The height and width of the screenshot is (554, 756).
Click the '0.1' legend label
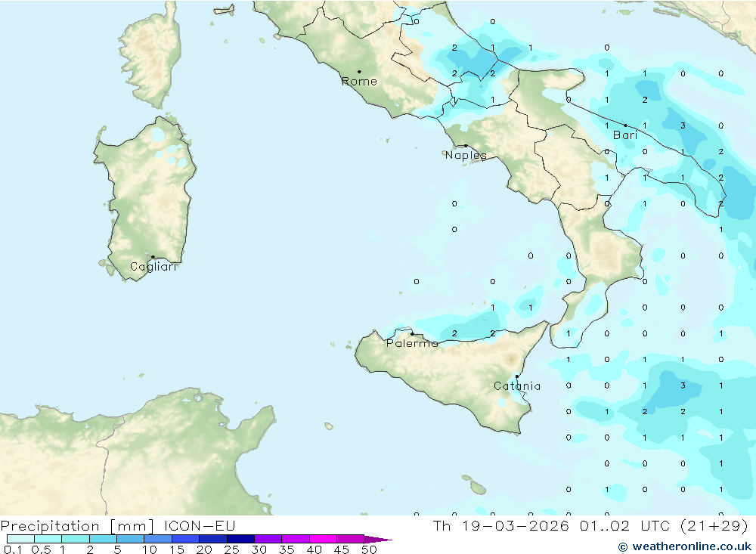13,549
